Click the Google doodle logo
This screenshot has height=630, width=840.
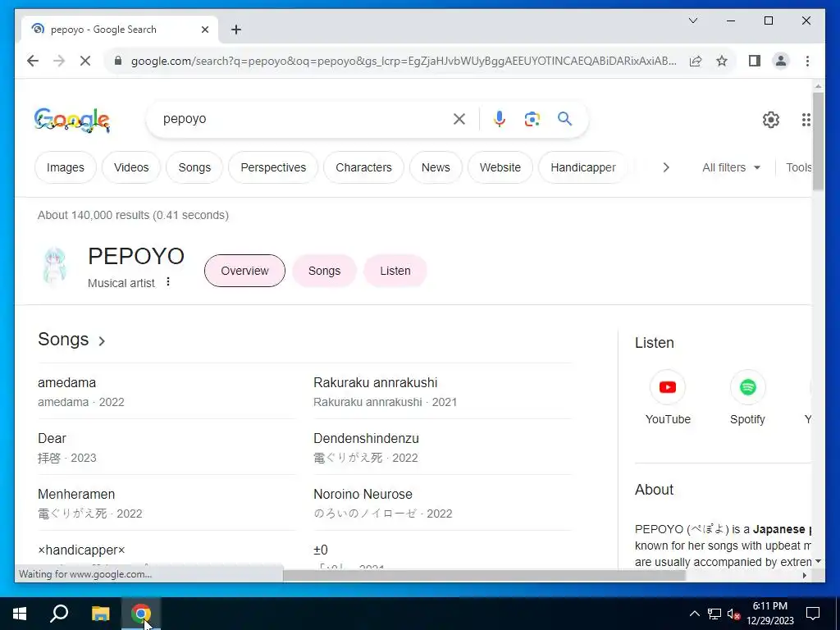click(x=72, y=120)
